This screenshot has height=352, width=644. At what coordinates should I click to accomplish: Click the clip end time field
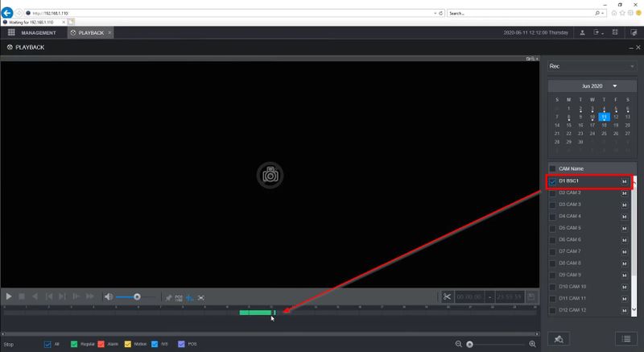510,296
